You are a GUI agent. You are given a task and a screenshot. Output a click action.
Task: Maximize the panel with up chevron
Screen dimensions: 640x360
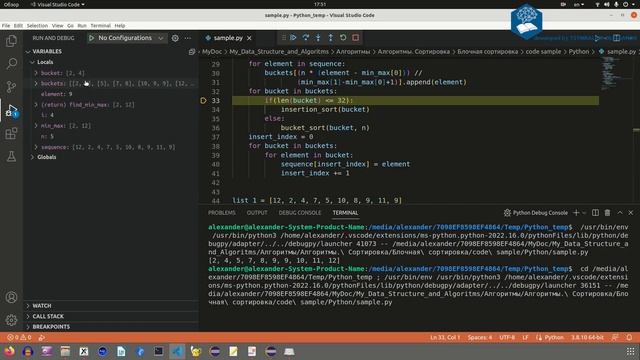pyautogui.click(x=620, y=213)
